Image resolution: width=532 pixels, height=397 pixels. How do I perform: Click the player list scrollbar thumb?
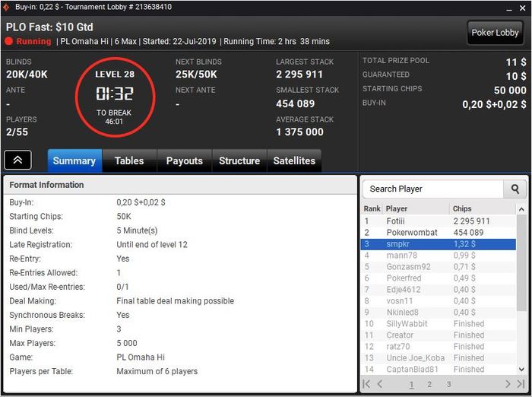pyautogui.click(x=521, y=262)
